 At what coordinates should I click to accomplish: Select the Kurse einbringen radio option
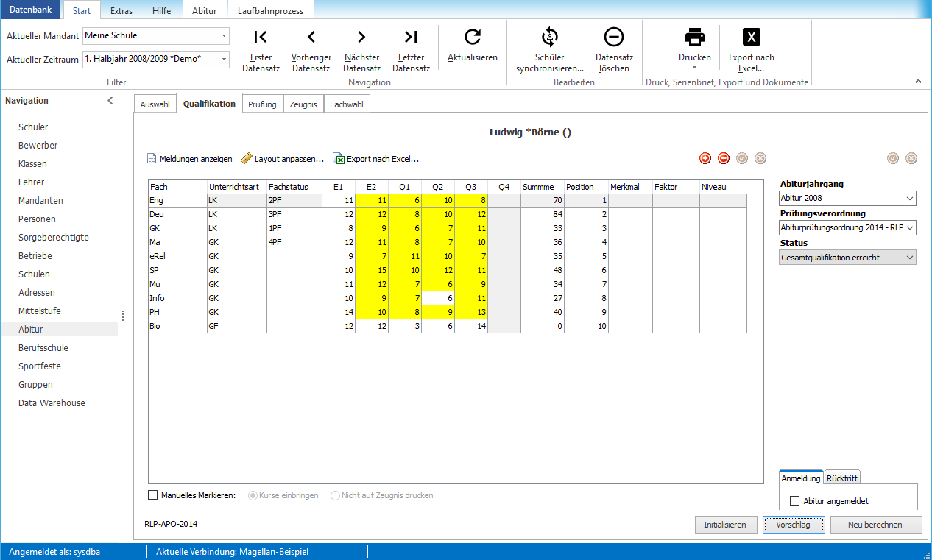tap(254, 495)
